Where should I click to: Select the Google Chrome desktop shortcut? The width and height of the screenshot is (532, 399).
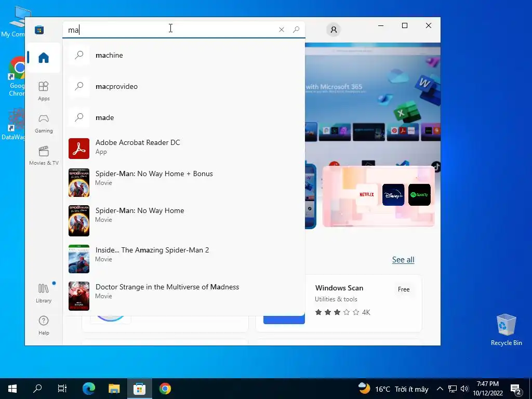[x=16, y=77]
